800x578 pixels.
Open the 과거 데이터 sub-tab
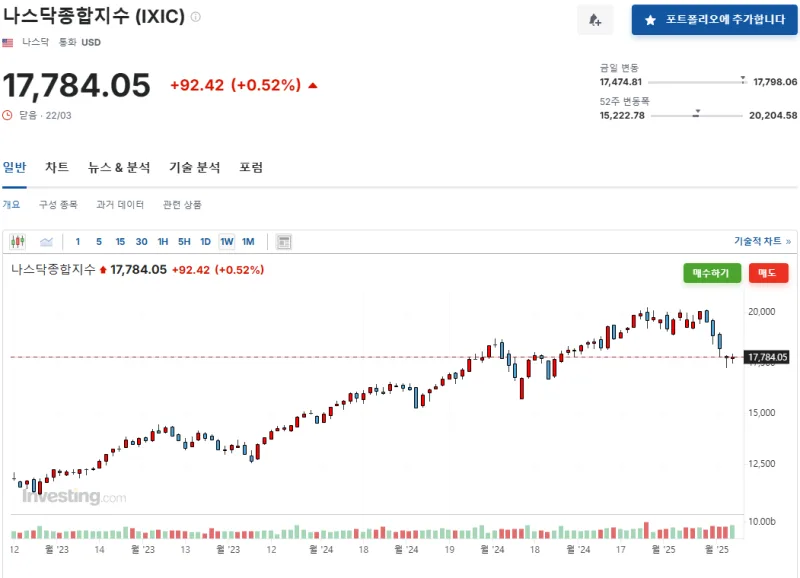(x=120, y=204)
